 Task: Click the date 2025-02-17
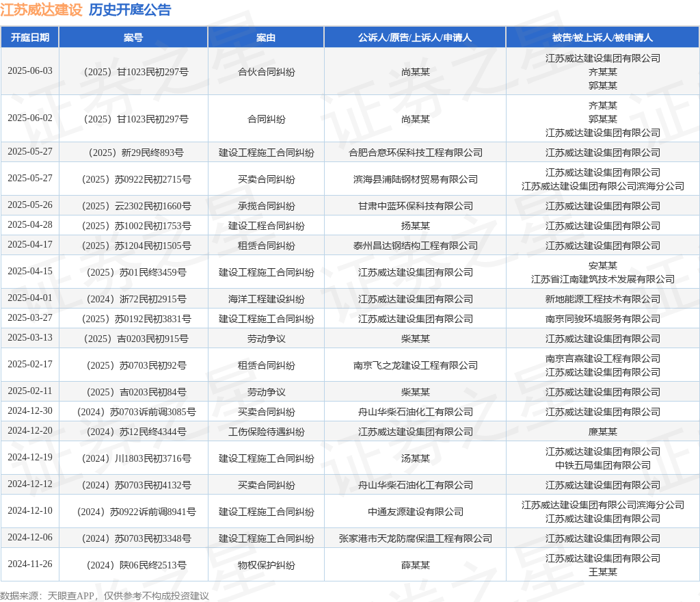click(x=30, y=365)
